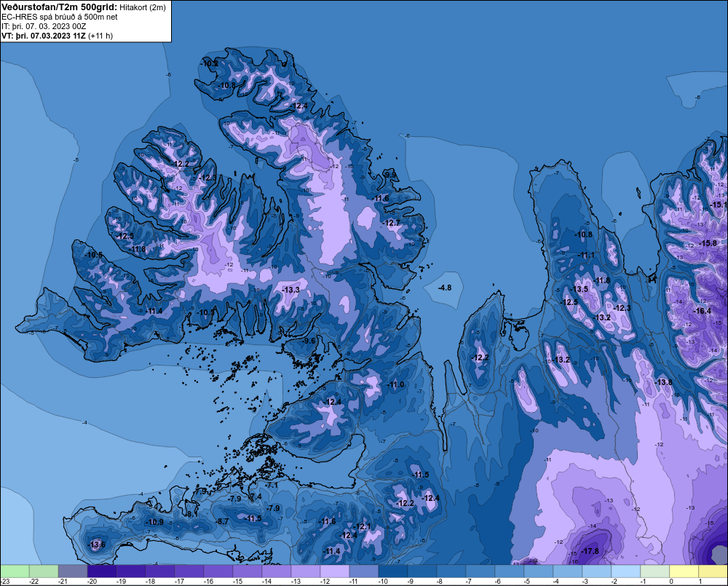Select the legend color cell labeled -16
728x586 pixels.
click(x=218, y=571)
